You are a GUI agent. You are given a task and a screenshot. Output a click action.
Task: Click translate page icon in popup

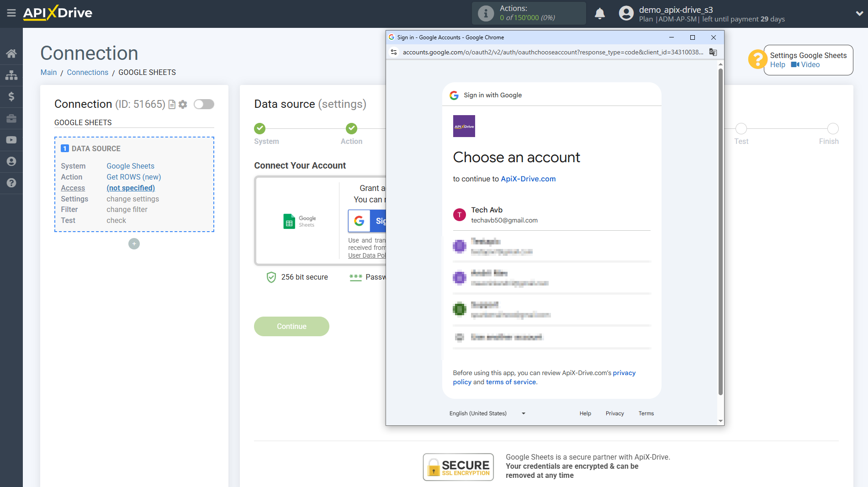click(x=713, y=52)
